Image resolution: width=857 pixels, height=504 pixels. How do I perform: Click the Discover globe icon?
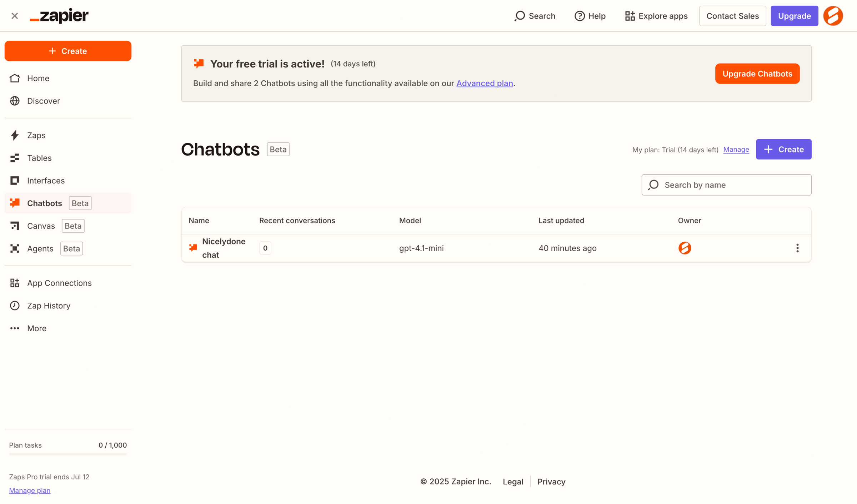[15, 101]
